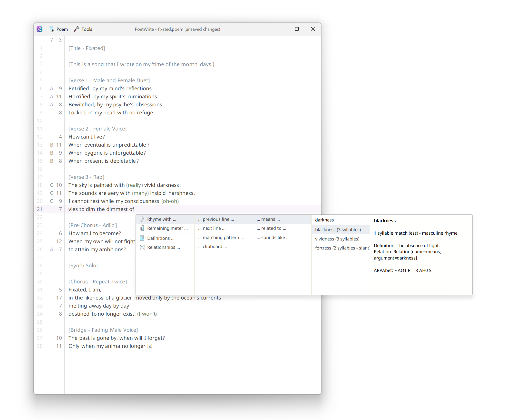The image size is (507, 420).
Task: Click line 'The sounds are aery with (many) insipid harshness.'
Action: click(x=132, y=193)
